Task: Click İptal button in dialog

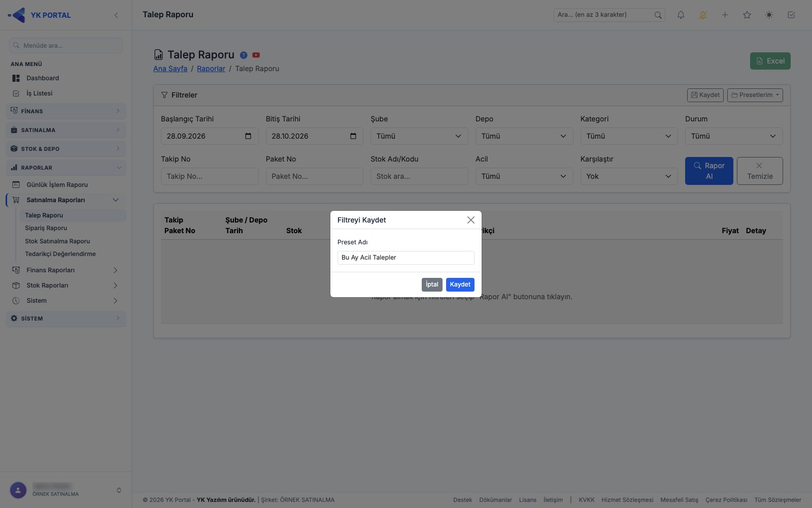Action: (x=432, y=284)
